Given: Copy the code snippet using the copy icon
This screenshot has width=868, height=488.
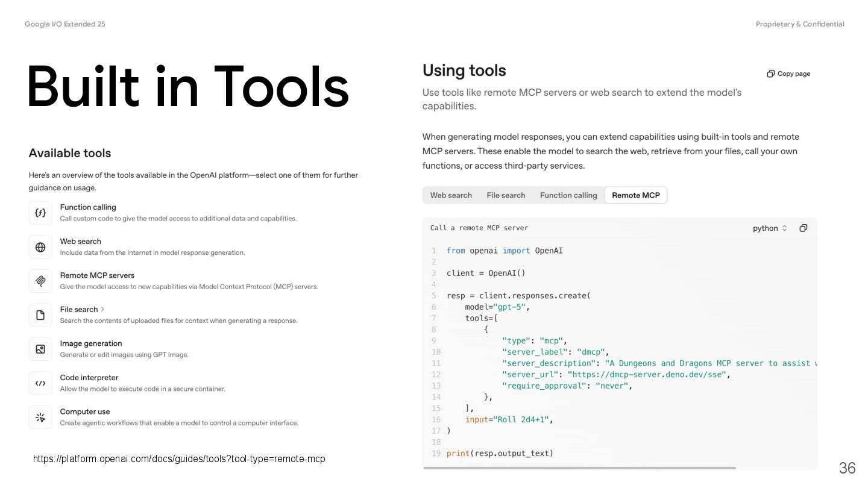Looking at the screenshot, I should [803, 228].
